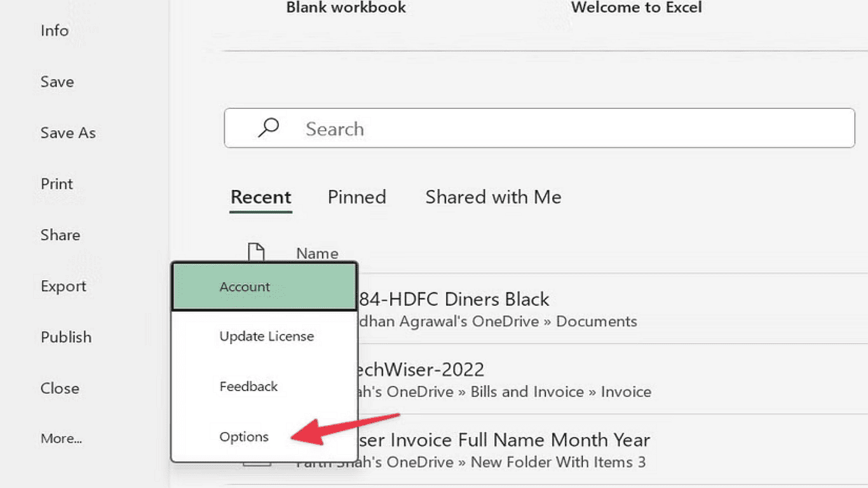Screen dimensions: 868x488
Task: Switch to the Recent tab
Action: point(261,197)
